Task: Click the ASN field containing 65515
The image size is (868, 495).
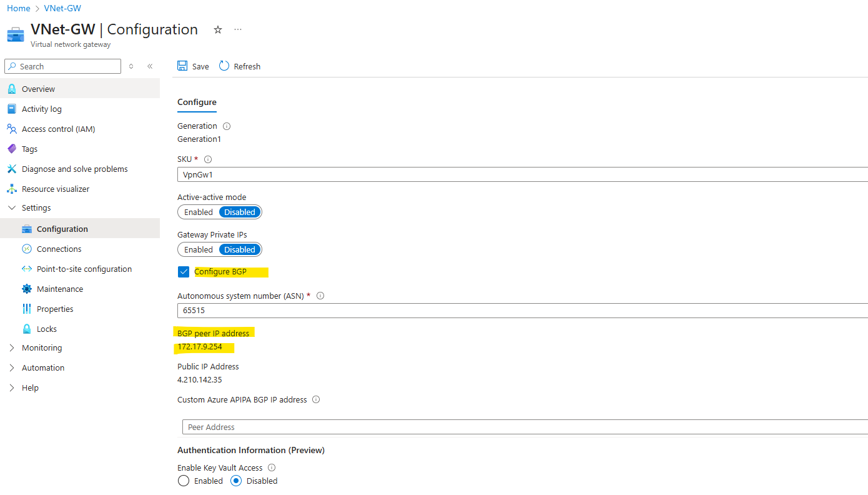Action: 523,310
